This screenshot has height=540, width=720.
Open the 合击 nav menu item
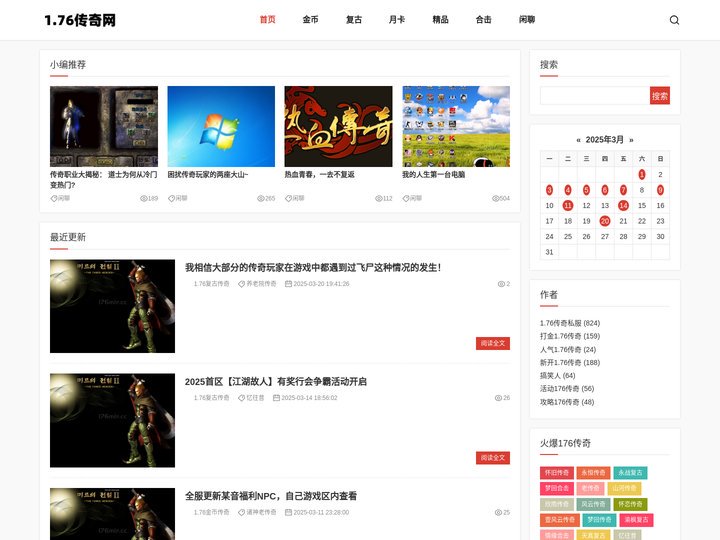pyautogui.click(x=484, y=19)
